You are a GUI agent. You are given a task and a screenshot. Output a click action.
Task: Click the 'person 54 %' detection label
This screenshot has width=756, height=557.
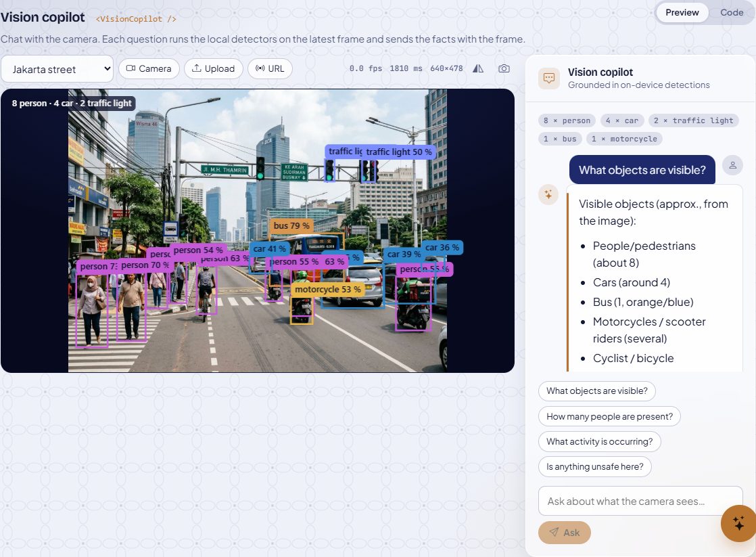tap(197, 250)
